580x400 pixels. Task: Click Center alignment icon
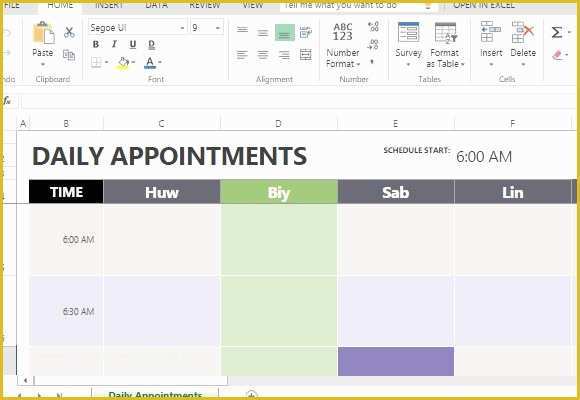pyautogui.click(x=263, y=55)
